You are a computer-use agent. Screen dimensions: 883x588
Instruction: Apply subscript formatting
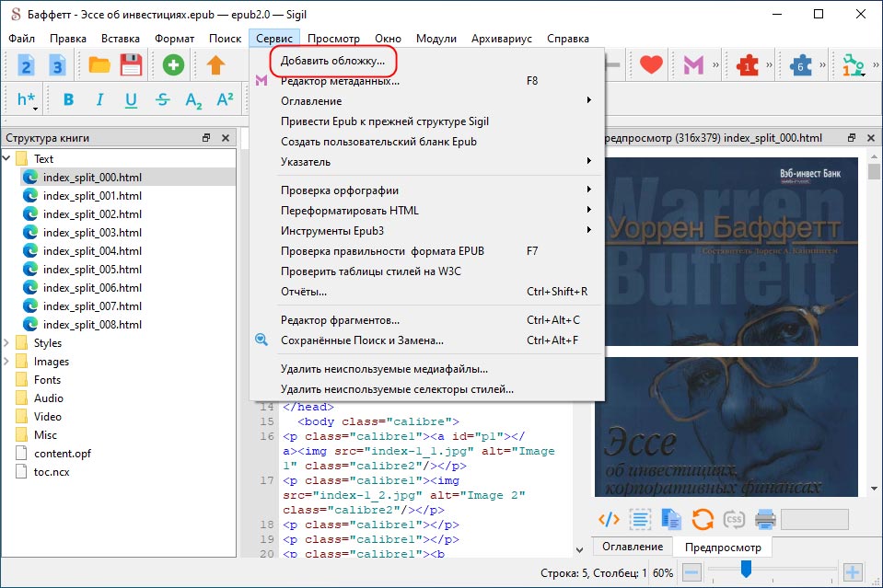193,100
